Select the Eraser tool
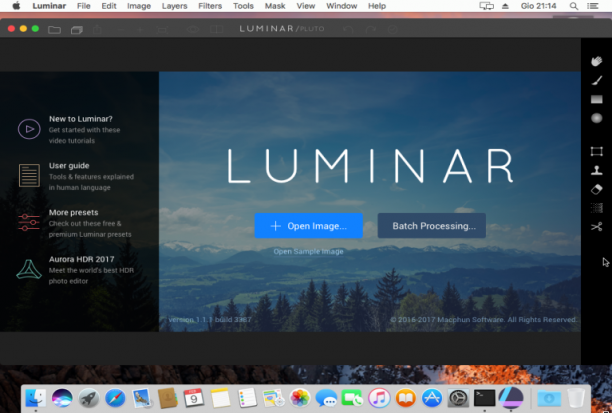This screenshot has width=612, height=413. coord(596,189)
